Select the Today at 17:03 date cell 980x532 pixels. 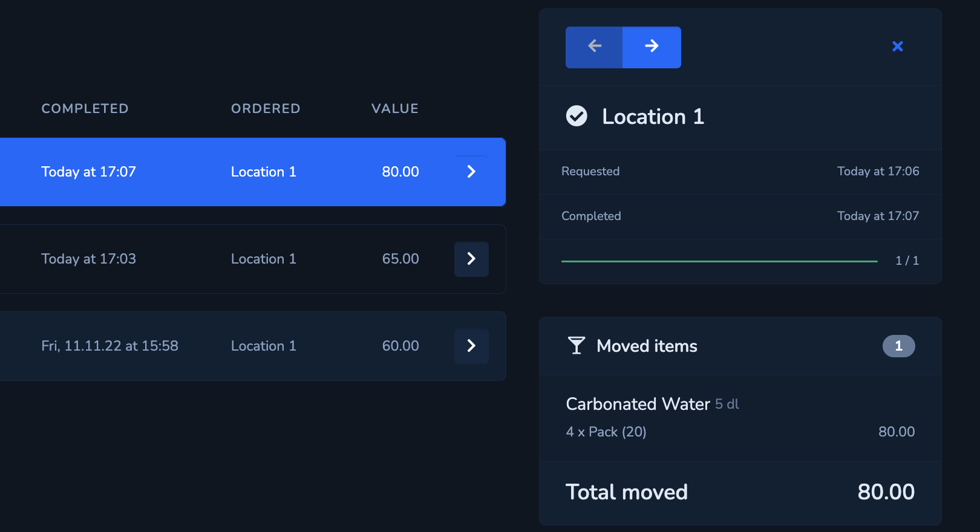coord(88,259)
